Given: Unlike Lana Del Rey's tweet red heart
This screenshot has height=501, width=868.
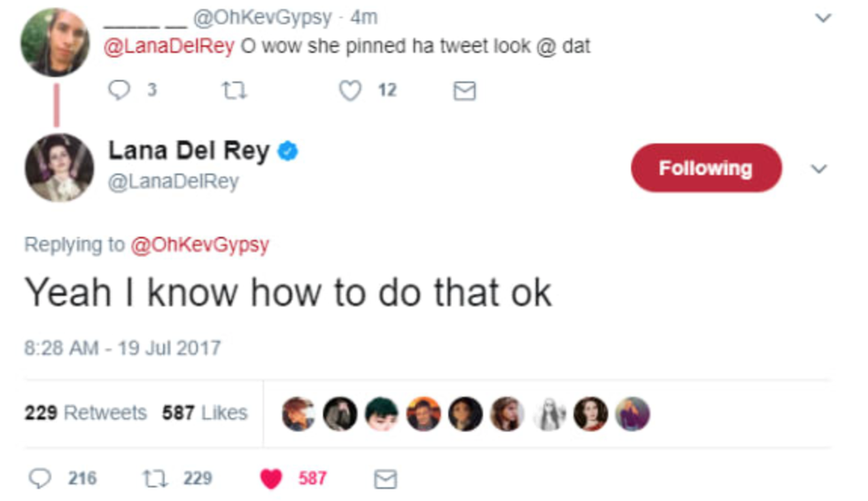Looking at the screenshot, I should [x=271, y=479].
